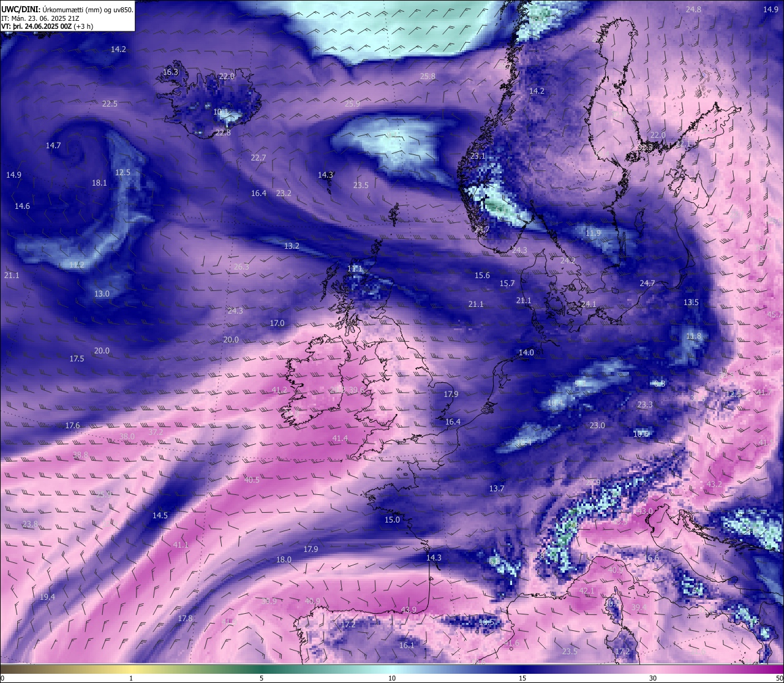The height and width of the screenshot is (683, 784).
Task: Click the map value '24.7'
Action: (647, 284)
